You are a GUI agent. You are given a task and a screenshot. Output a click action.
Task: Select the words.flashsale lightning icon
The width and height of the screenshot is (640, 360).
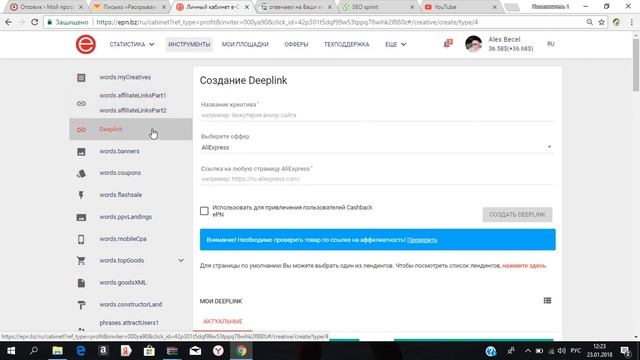81,195
